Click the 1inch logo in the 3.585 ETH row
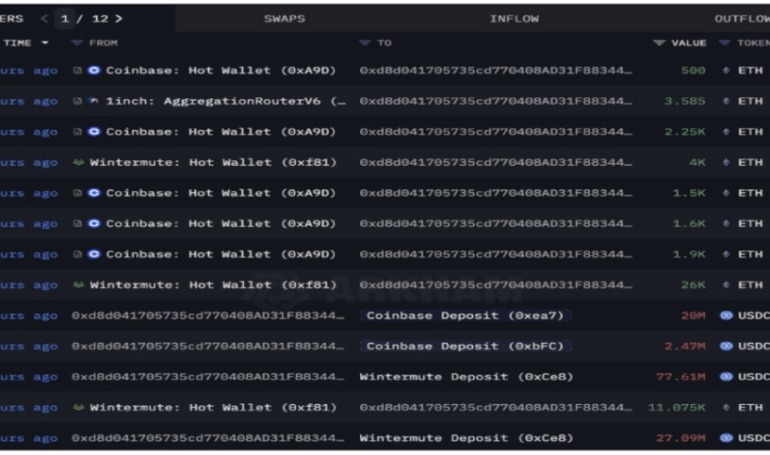The width and height of the screenshot is (770, 455). pyautogui.click(x=94, y=101)
